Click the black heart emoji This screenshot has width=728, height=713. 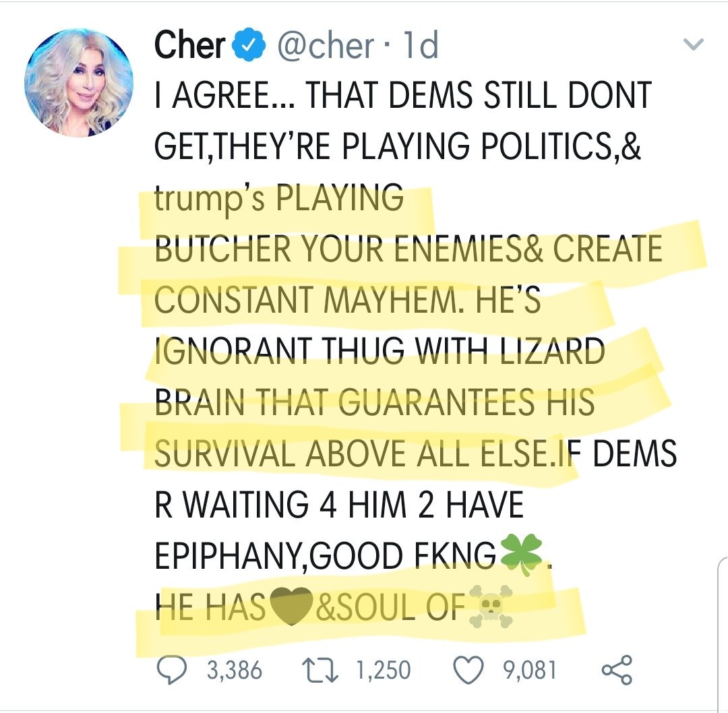[291, 607]
